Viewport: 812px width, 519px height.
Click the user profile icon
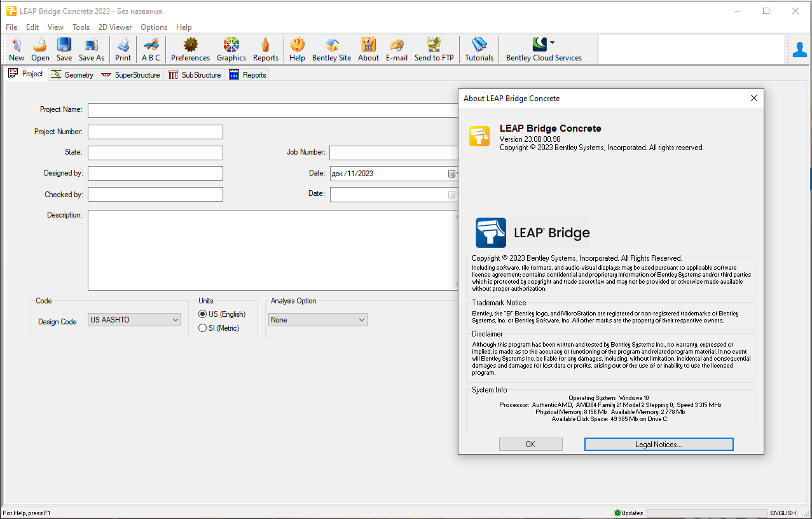click(x=800, y=49)
